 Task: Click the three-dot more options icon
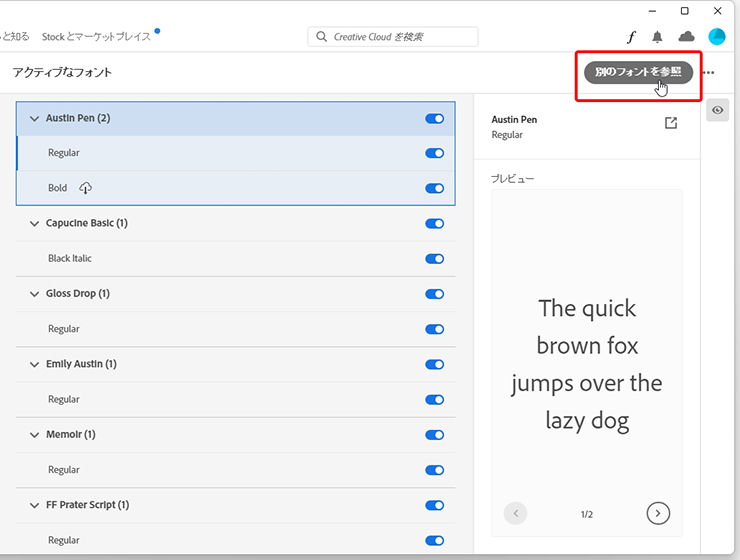point(709,73)
